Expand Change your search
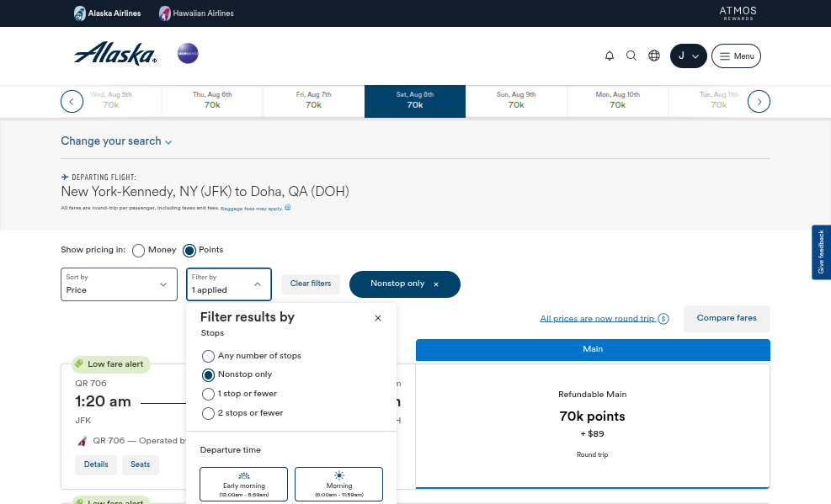 coord(116,141)
